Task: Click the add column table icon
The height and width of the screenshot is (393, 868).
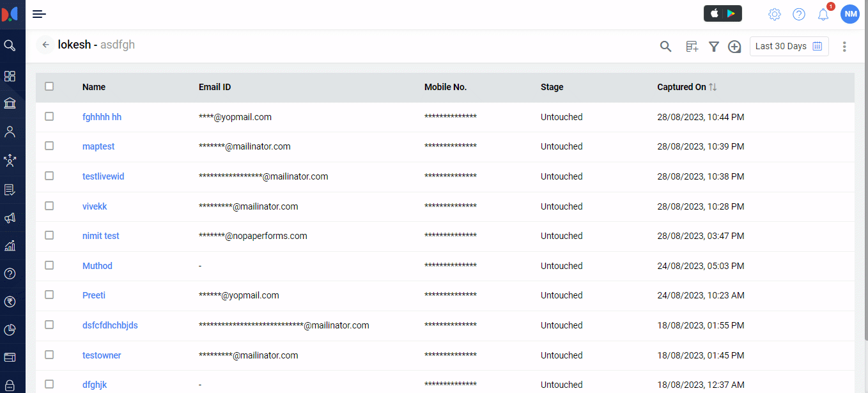Action: click(x=692, y=47)
